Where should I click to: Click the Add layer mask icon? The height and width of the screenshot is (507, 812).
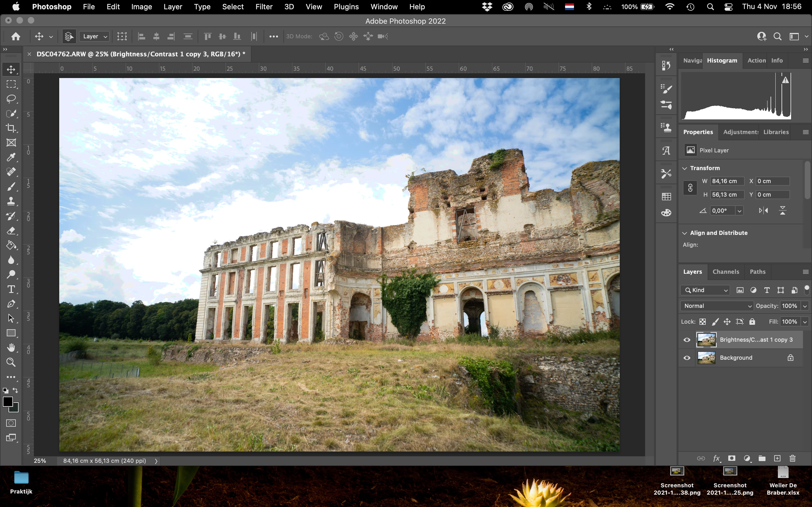coord(731,458)
